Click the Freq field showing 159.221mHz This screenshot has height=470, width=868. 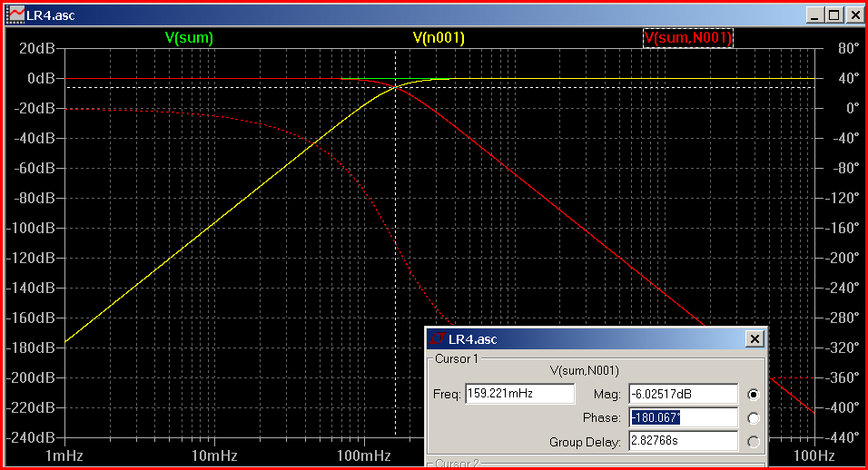tap(520, 394)
